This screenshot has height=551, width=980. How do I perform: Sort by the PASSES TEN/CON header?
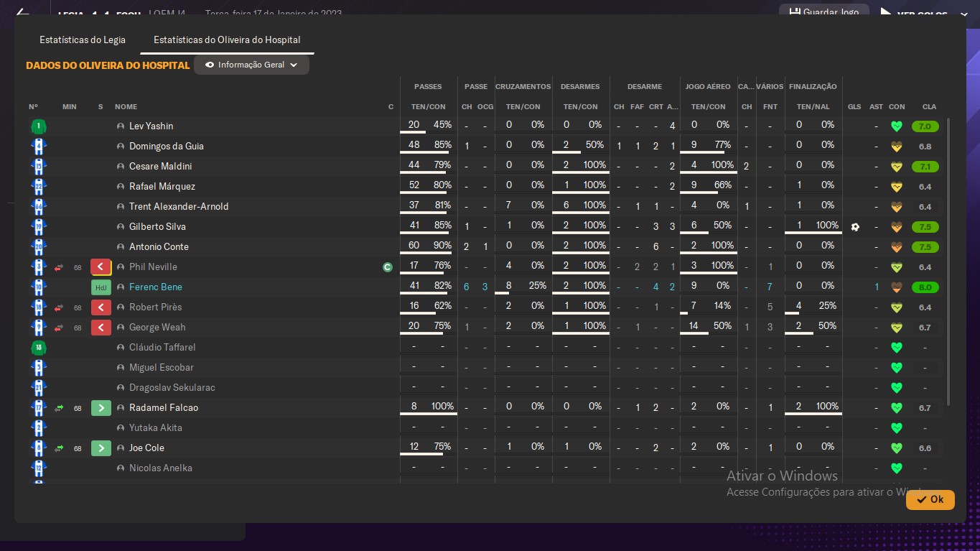pyautogui.click(x=428, y=107)
